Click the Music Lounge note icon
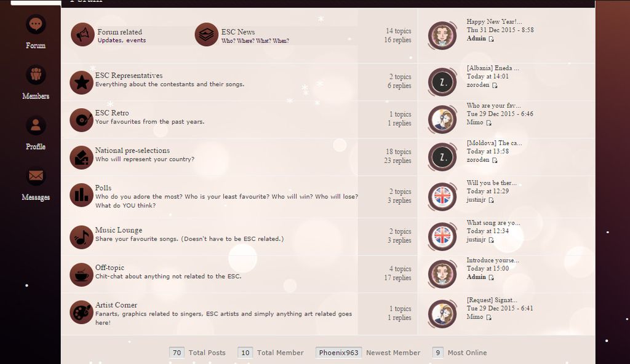The image size is (630, 364). pos(82,237)
